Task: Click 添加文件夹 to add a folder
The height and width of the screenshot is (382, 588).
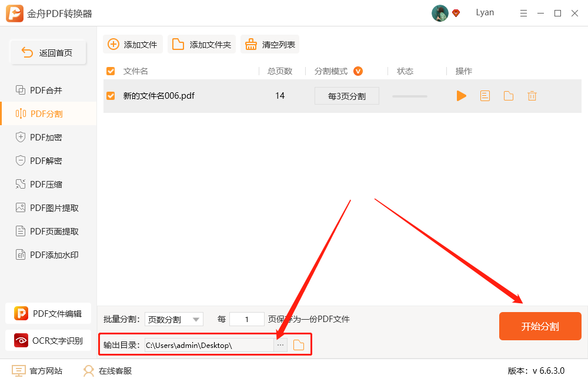Action: click(x=201, y=44)
